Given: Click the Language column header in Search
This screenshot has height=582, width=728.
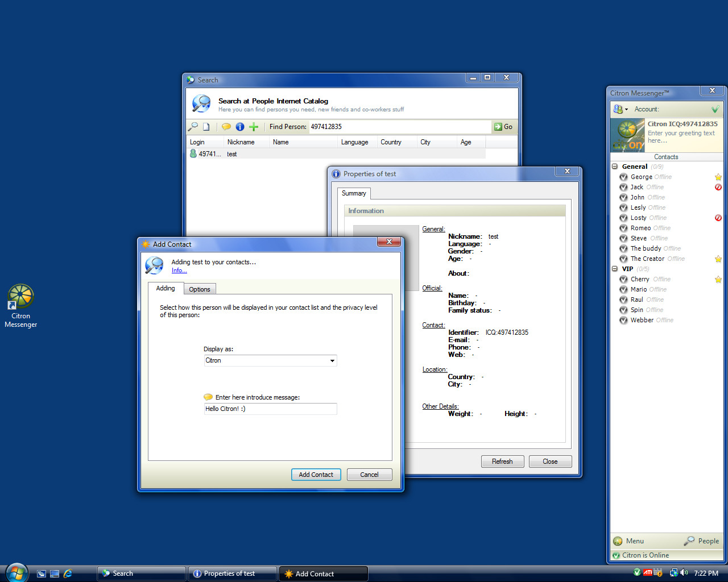Looking at the screenshot, I should click(358, 142).
